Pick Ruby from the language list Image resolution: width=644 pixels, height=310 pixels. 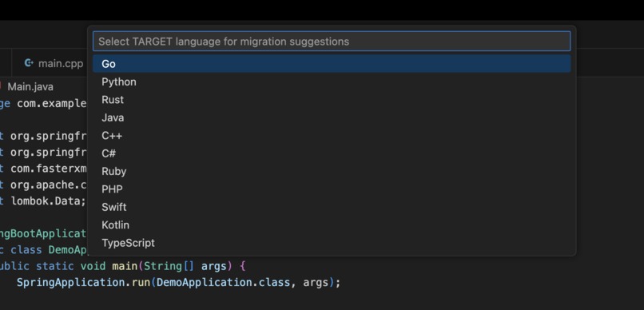click(332, 171)
